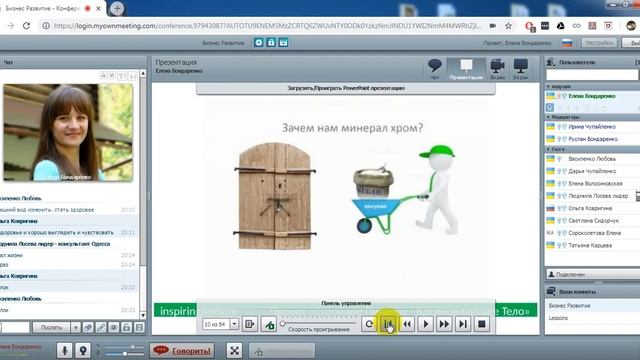Bookmark page with star icon
Image resolution: width=640 pixels, height=360 pixels.
coord(508,26)
